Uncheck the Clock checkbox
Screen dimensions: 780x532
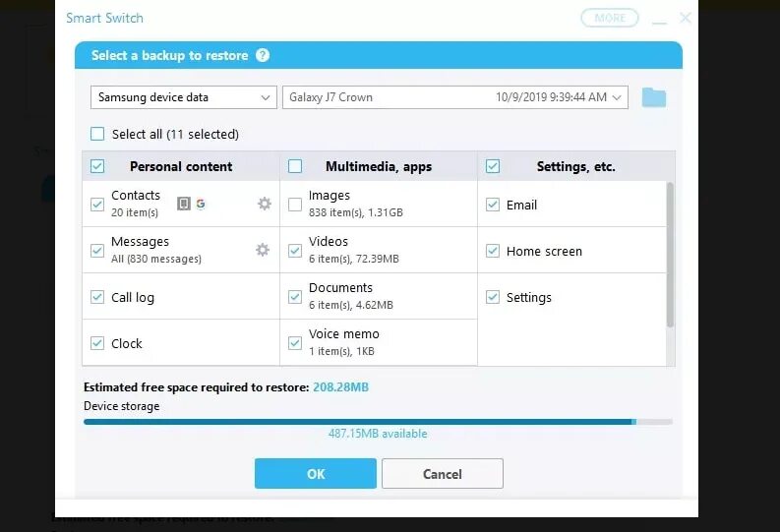(97, 343)
